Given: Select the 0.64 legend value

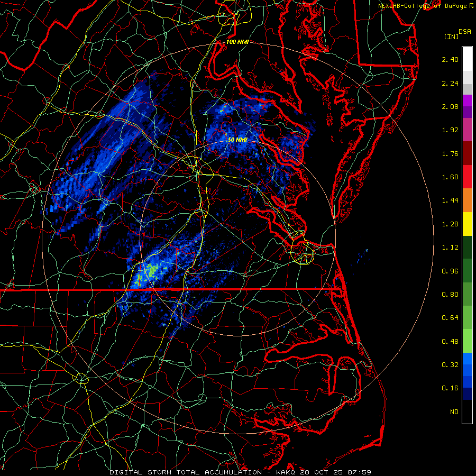Looking at the screenshot, I should 450,318.
